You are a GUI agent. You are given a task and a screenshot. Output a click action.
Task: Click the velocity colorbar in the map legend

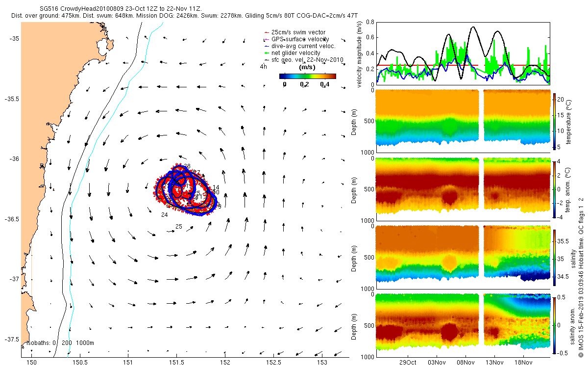[307, 76]
